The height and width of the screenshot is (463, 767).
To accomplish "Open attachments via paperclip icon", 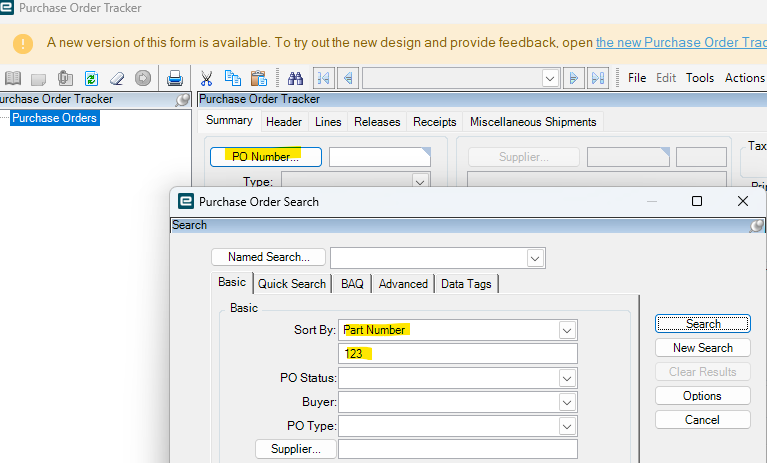I will pyautogui.click(x=65, y=78).
